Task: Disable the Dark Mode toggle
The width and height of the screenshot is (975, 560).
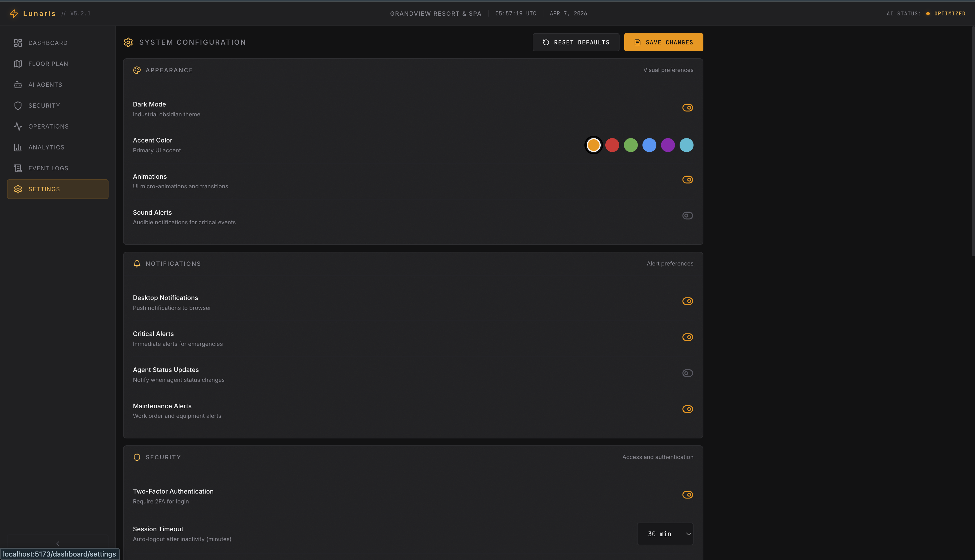Action: coord(687,108)
